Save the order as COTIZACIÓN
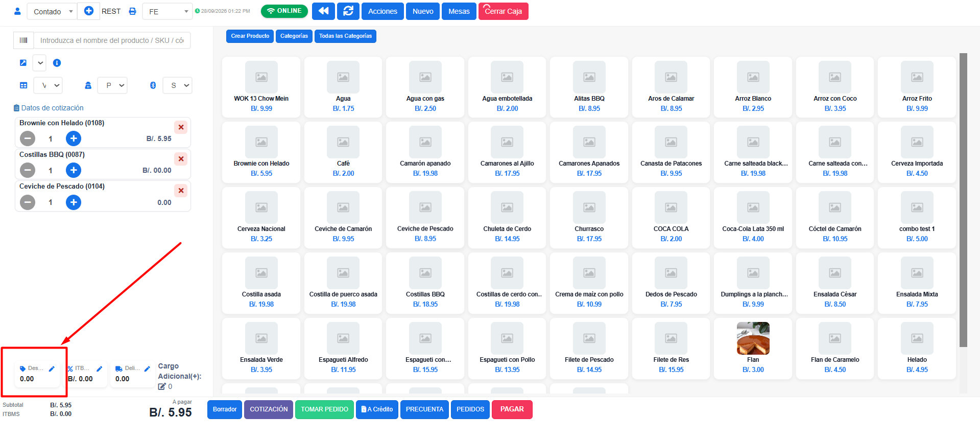The width and height of the screenshot is (980, 439). click(269, 409)
